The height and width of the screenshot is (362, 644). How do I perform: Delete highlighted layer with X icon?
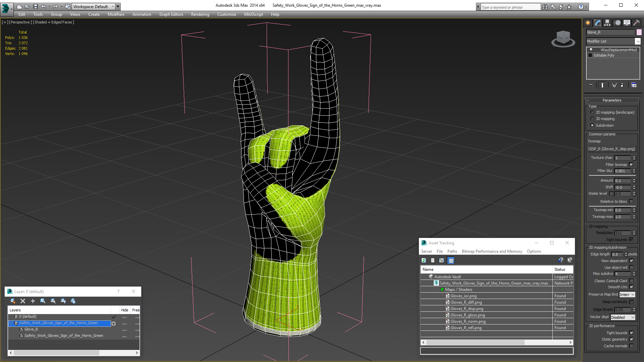pyautogui.click(x=23, y=301)
